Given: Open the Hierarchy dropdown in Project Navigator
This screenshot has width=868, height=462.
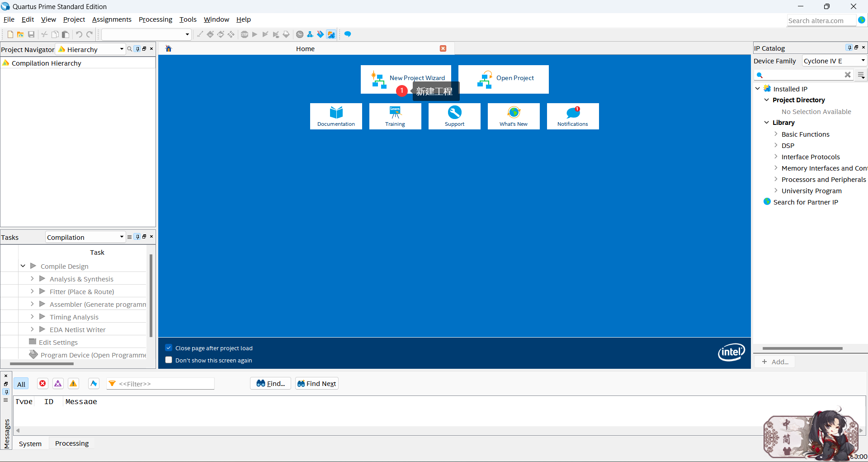Looking at the screenshot, I should (90, 49).
